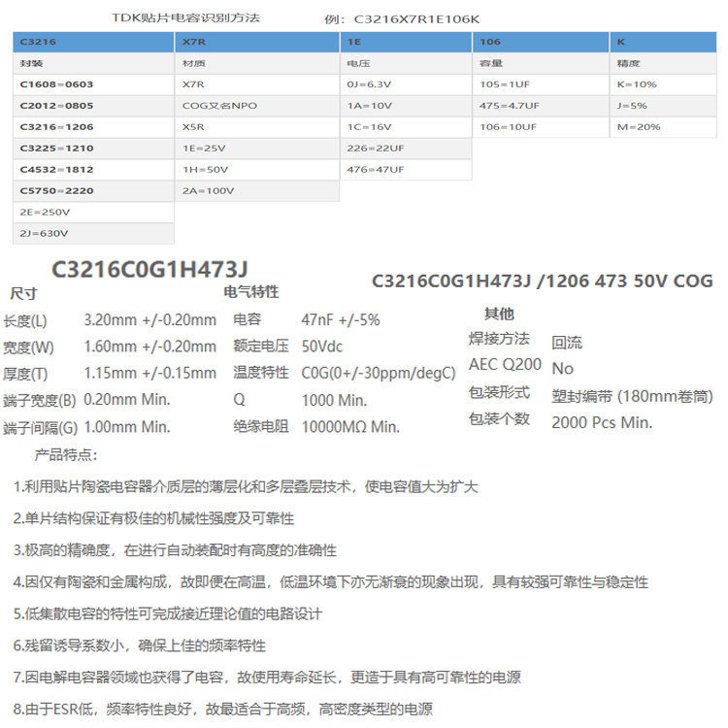Click the width value 1.60mm +/-0.20mm

149,347
